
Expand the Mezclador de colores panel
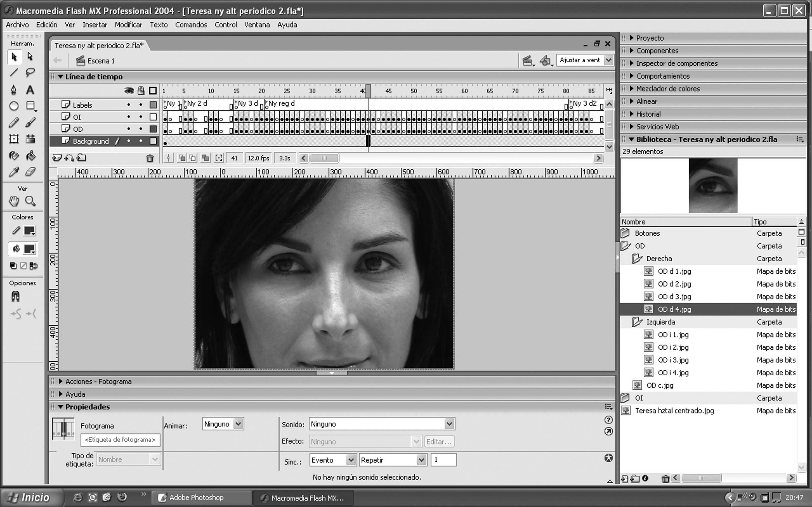point(668,89)
